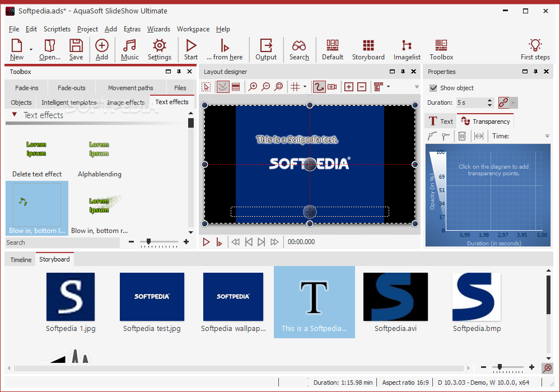Open the grid options dropdown arrow
Viewport: 560px width, 392px height.
(305, 87)
